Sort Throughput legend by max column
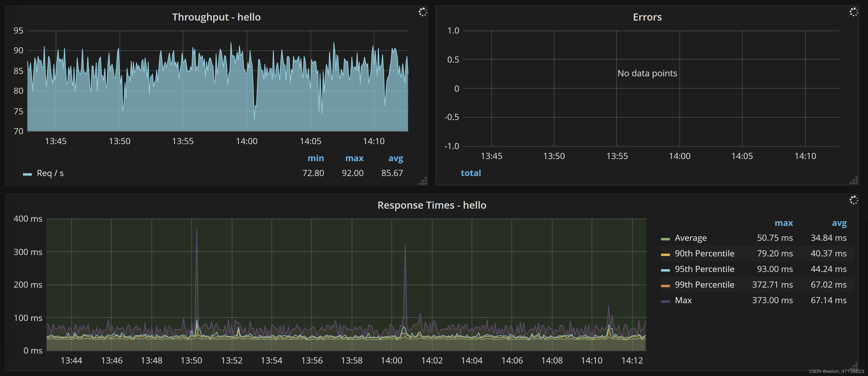 (354, 158)
